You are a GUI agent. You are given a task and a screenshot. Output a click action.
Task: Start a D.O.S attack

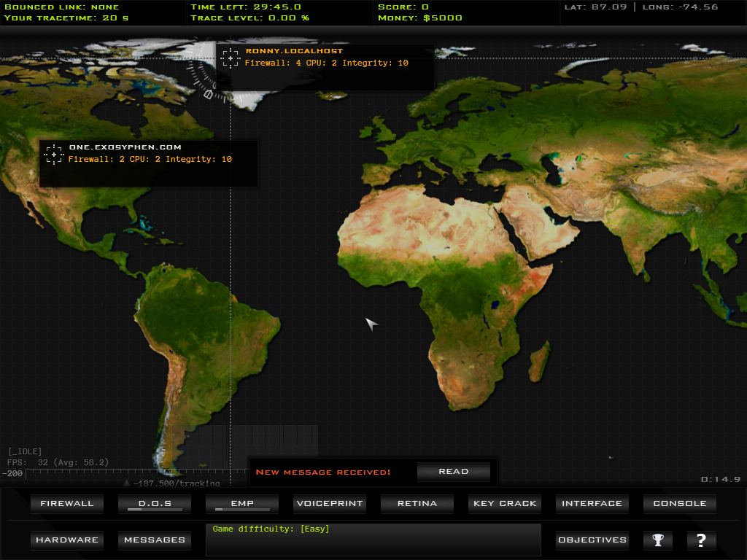(154, 504)
